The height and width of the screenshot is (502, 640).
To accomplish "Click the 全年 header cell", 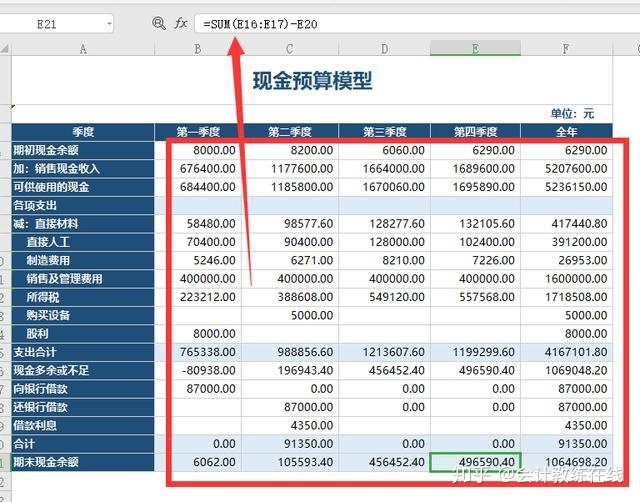I will click(x=567, y=132).
